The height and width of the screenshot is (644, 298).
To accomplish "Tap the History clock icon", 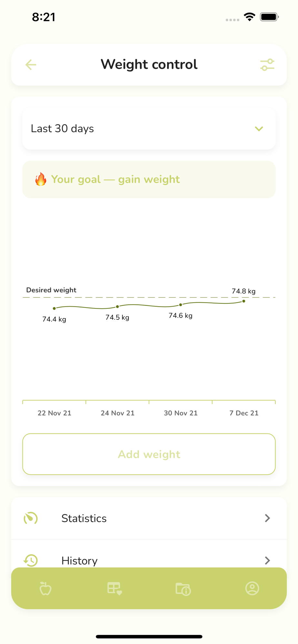I will pos(31,561).
